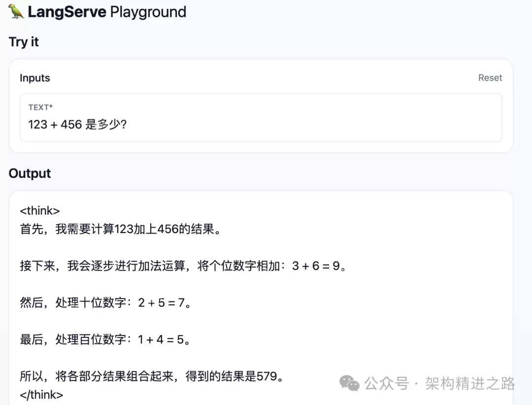Viewport: 532px width, 405px height.
Task: Click the parrot LangServe logo icon
Action: tap(15, 11)
